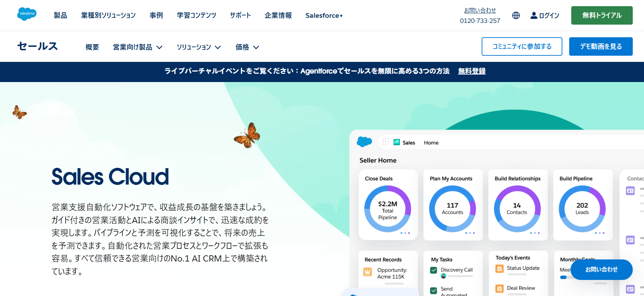This screenshot has height=296, width=644.
Task: Click the 14 Contacts donut chart
Action: 517,209
